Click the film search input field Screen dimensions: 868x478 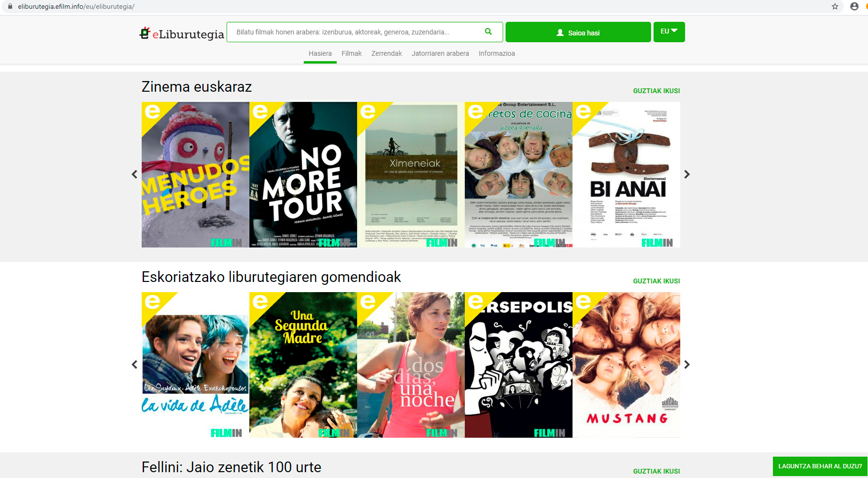pos(357,32)
